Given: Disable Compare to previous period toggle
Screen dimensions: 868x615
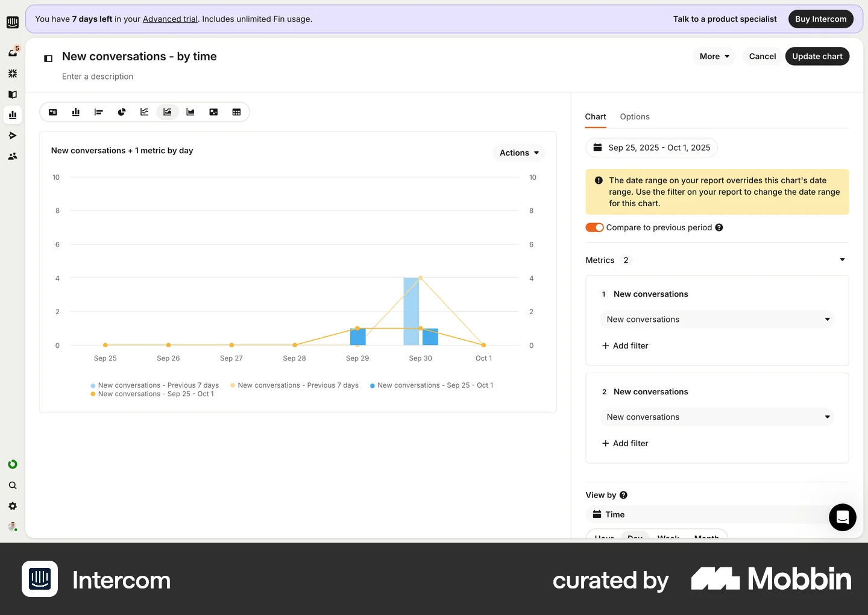Looking at the screenshot, I should 594,227.
